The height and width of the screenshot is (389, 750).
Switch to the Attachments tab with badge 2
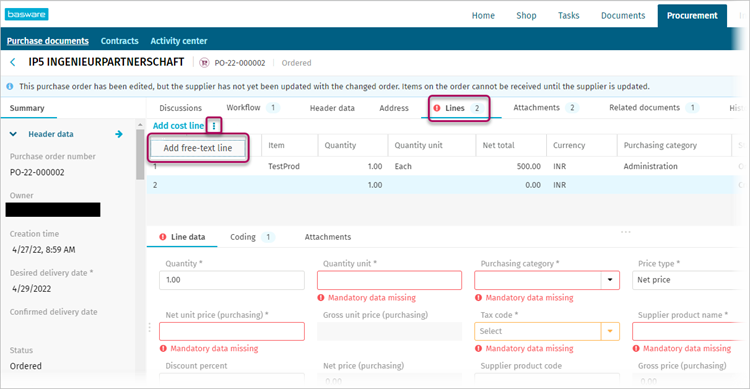click(545, 108)
